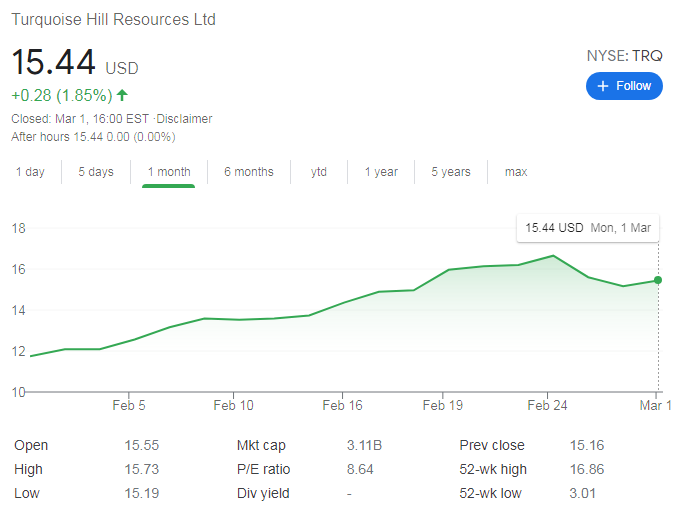Click the Feb 19 axis label
Image resolution: width=690 pixels, height=526 pixels.
[443, 405]
